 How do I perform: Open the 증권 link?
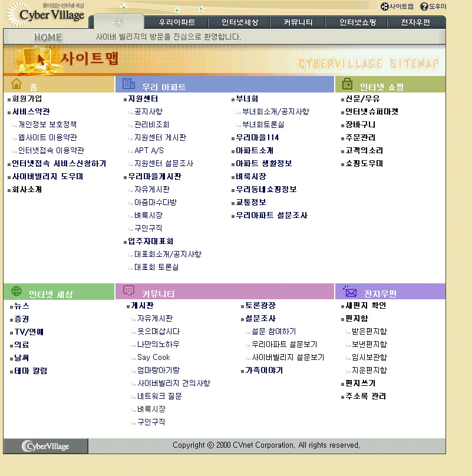[22, 319]
